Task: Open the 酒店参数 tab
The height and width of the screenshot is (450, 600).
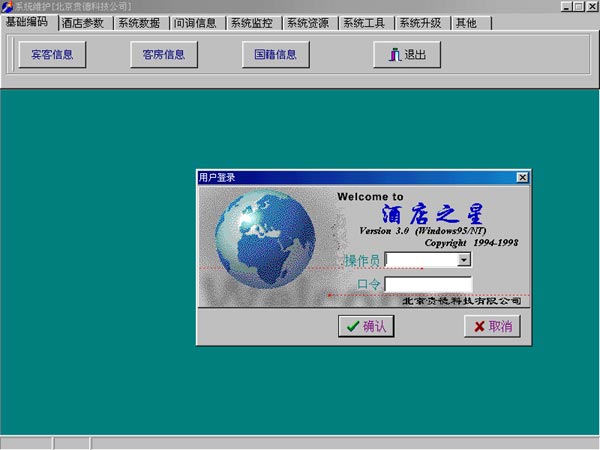Action: [85, 23]
